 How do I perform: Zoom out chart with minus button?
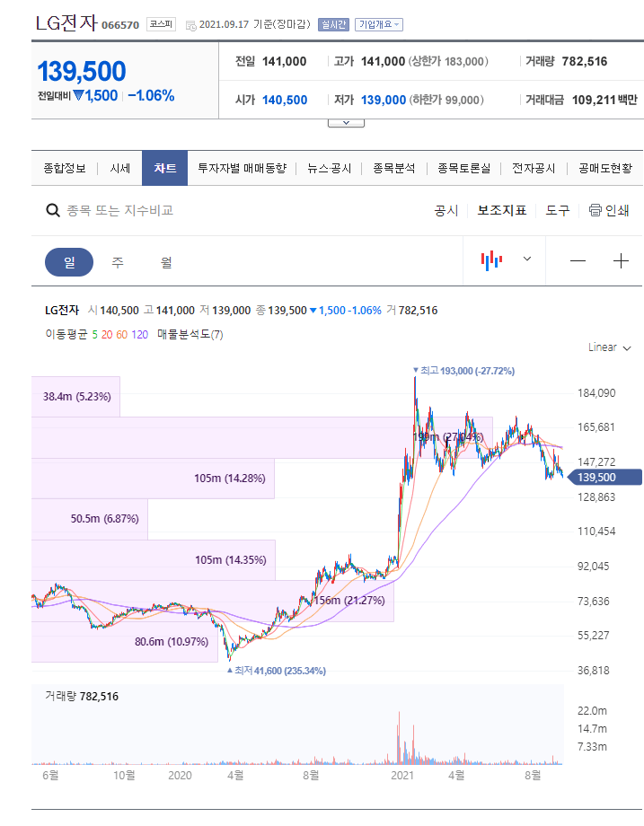coord(578,260)
